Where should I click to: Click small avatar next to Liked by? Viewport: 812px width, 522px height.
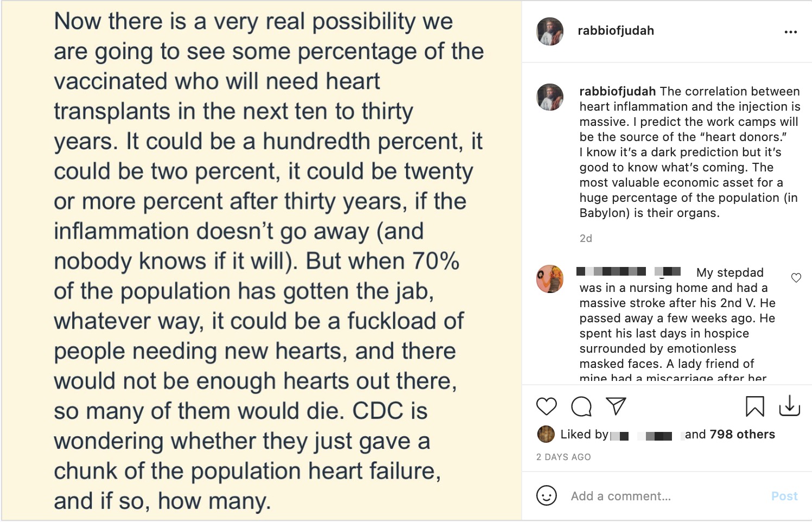(x=545, y=434)
